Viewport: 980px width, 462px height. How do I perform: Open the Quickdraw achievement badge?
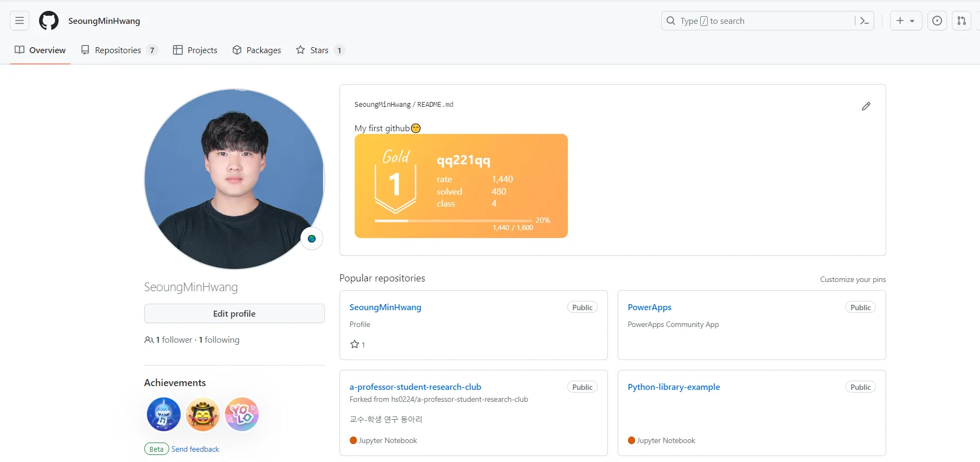point(203,414)
